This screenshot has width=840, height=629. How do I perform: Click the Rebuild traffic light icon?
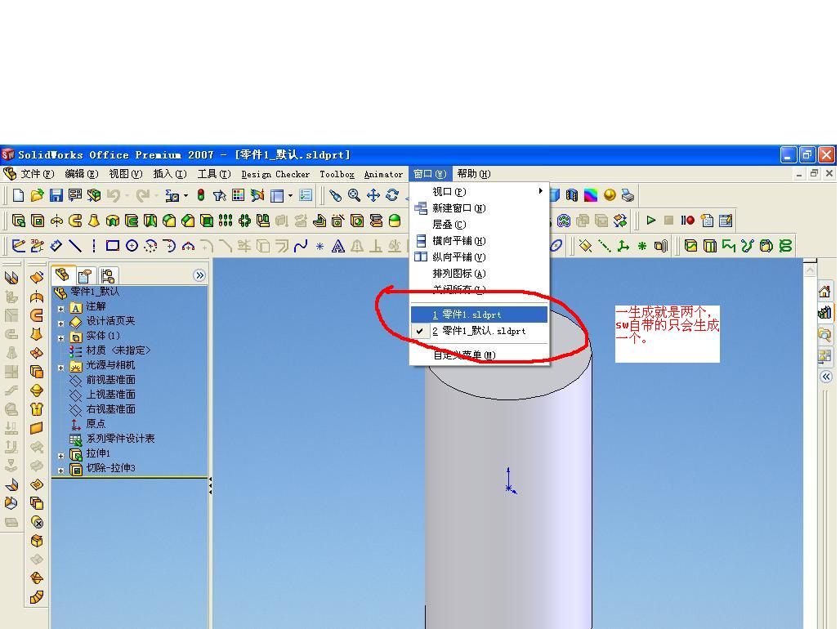tap(201, 195)
